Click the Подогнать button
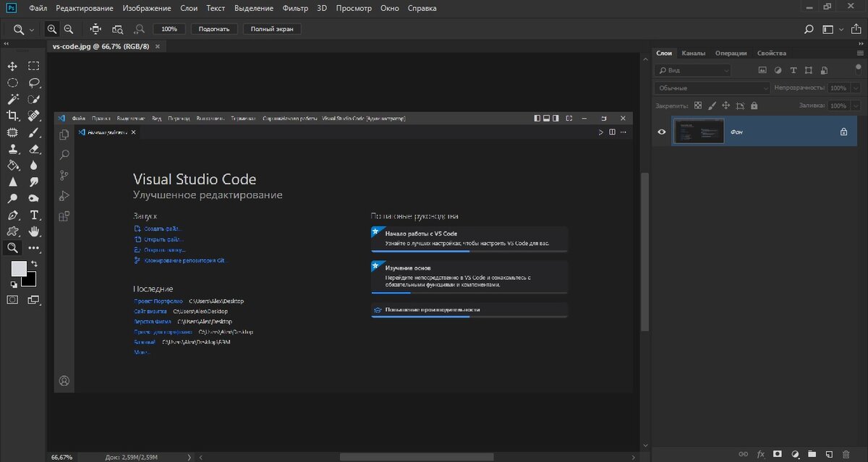The height and width of the screenshot is (462, 868). pos(214,29)
